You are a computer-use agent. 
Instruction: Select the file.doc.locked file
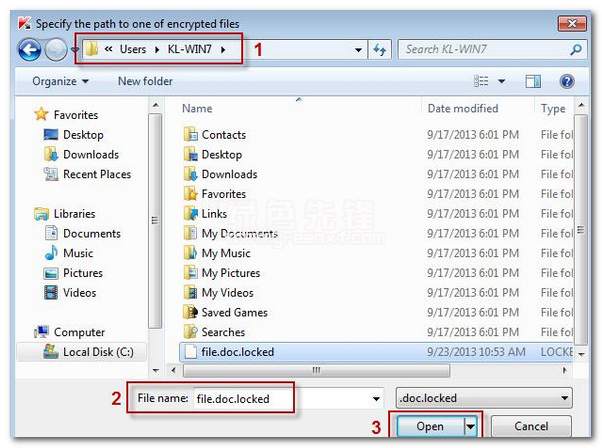pos(237,352)
